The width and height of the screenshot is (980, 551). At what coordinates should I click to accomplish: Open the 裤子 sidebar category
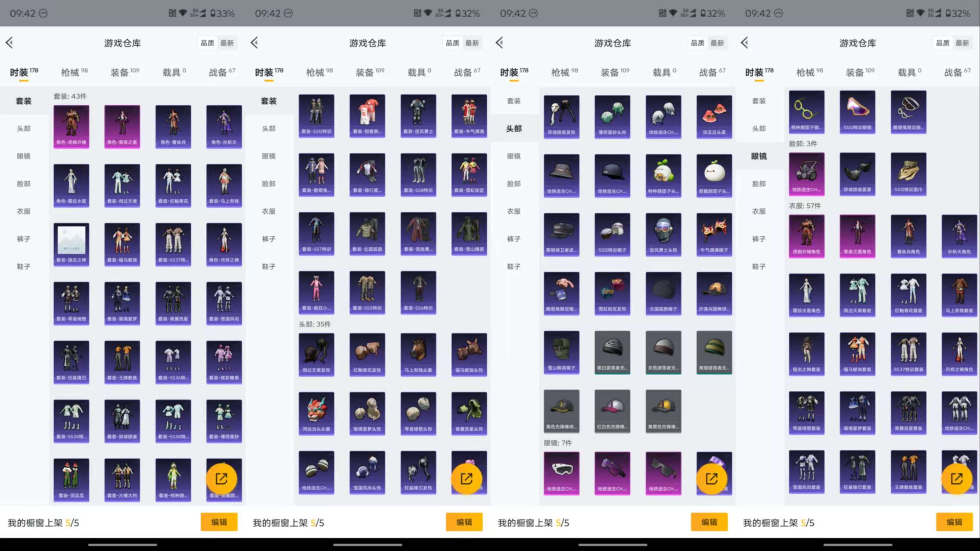24,239
